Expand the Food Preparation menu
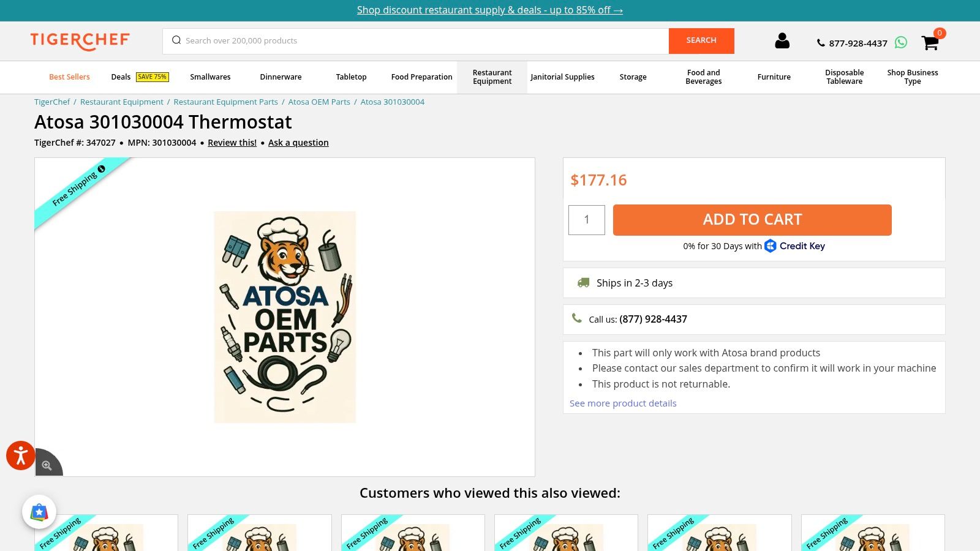This screenshot has width=980, height=551. (421, 77)
